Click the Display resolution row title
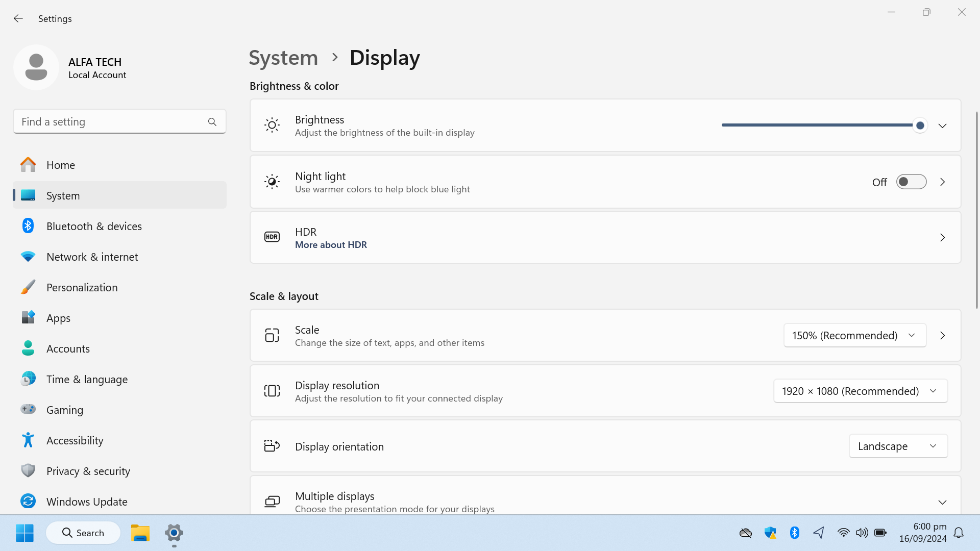980x551 pixels. [337, 386]
